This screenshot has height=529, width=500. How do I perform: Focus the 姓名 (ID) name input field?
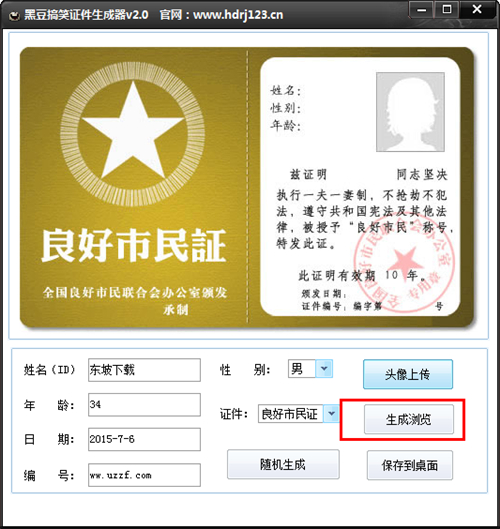point(144,370)
